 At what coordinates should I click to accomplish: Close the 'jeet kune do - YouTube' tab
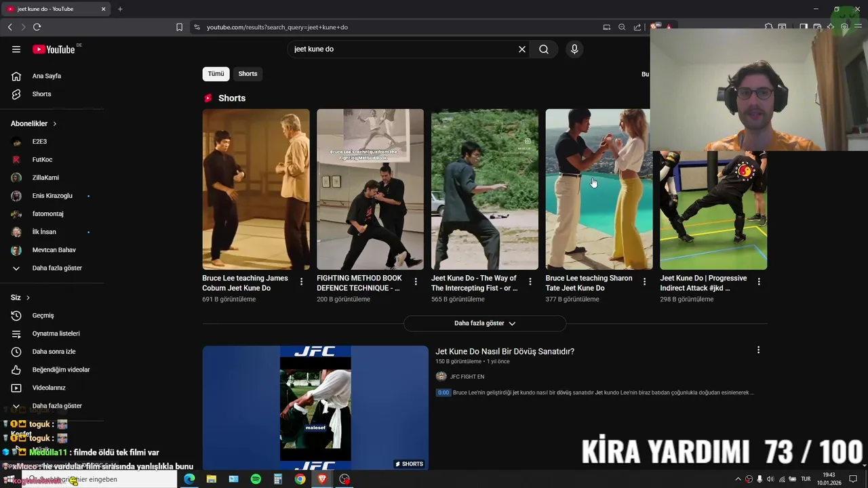103,9
